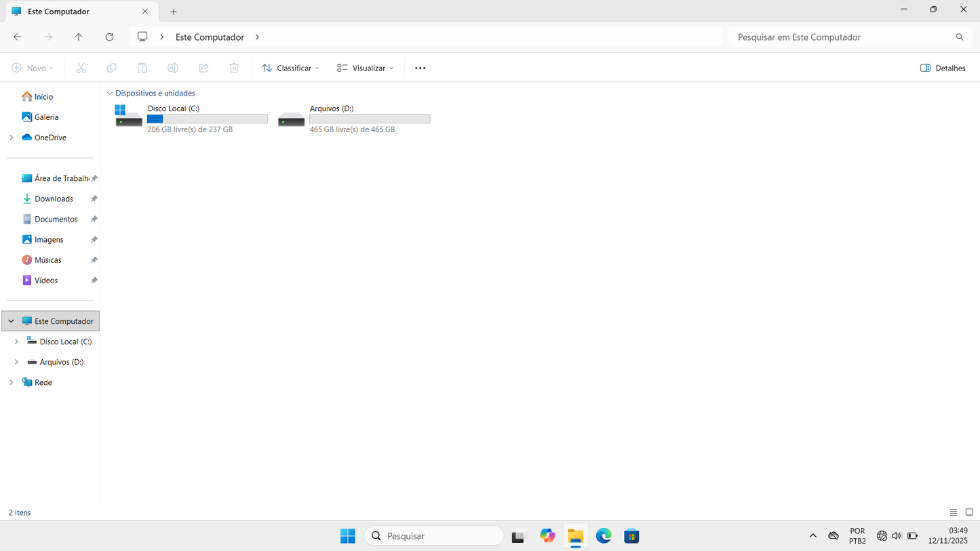Open the Ver mais (...) menu
The width and height of the screenshot is (980, 551).
pyautogui.click(x=420, y=68)
